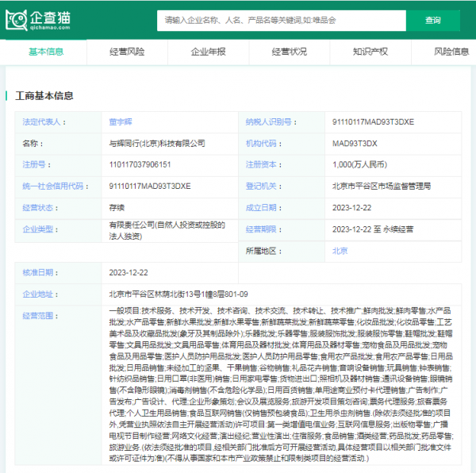The height and width of the screenshot is (473, 476).
Task: Open the 知识产权 tab
Action: (370, 52)
